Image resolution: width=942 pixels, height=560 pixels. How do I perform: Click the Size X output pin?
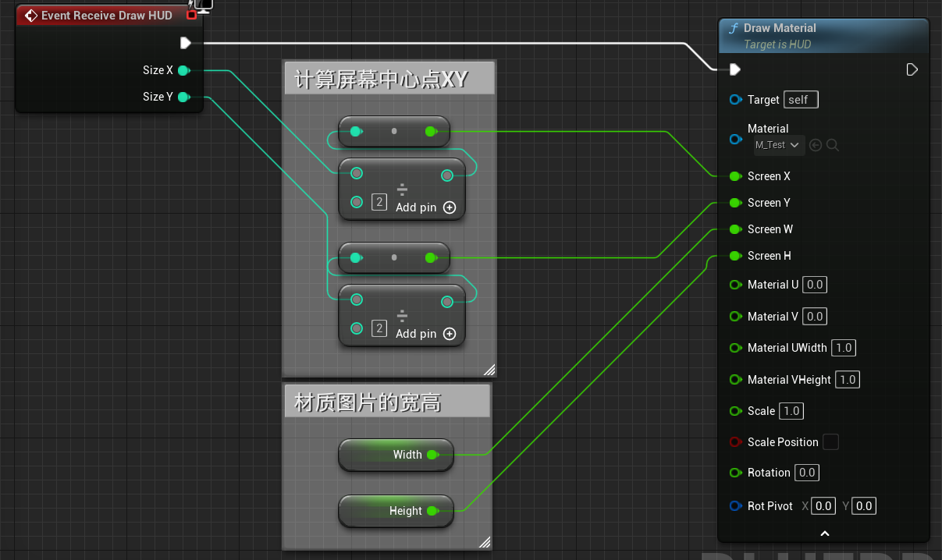tap(183, 70)
